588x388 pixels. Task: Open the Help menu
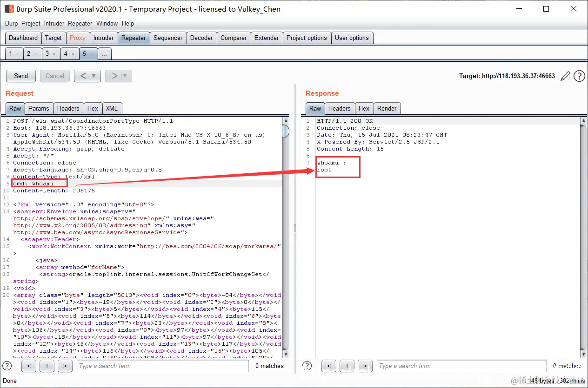click(128, 23)
